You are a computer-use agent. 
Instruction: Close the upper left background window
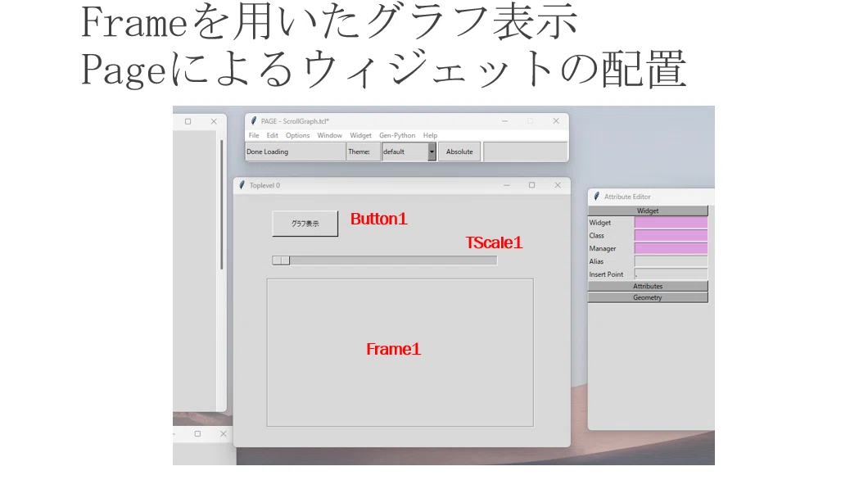(x=214, y=121)
